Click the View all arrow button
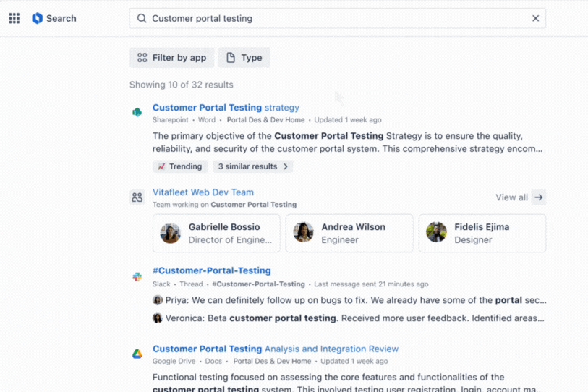The height and width of the screenshot is (392, 588). click(x=539, y=197)
